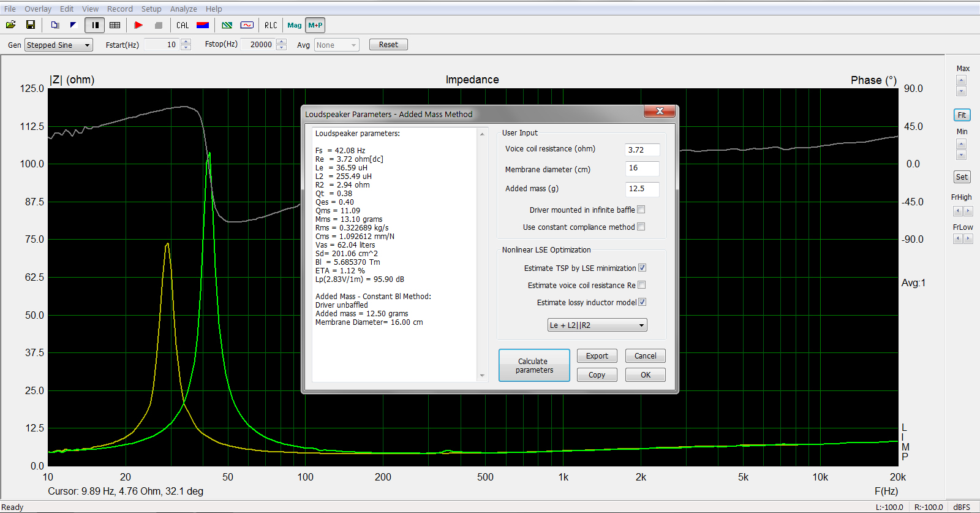Click the Export button
Image resolution: width=980 pixels, height=513 pixels.
tap(597, 356)
